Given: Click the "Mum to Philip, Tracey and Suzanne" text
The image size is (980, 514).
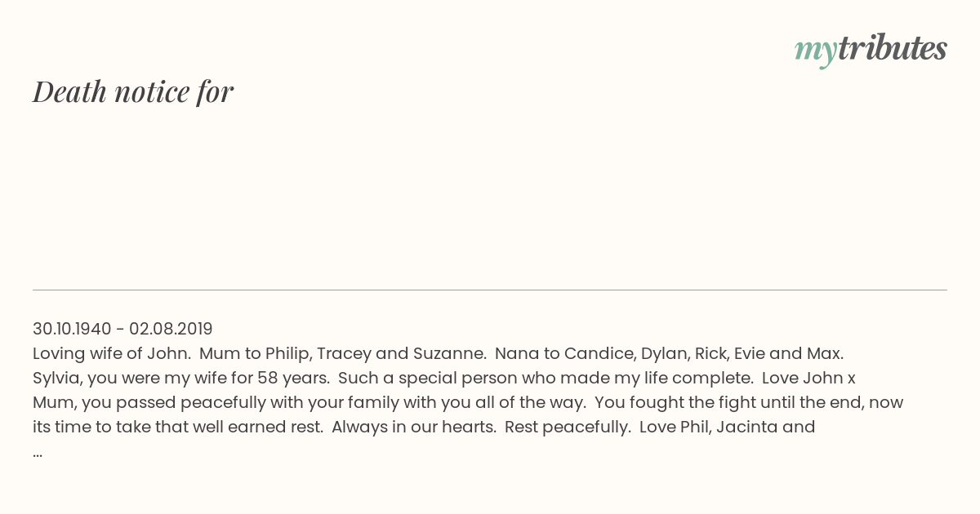Looking at the screenshot, I should (x=343, y=353).
